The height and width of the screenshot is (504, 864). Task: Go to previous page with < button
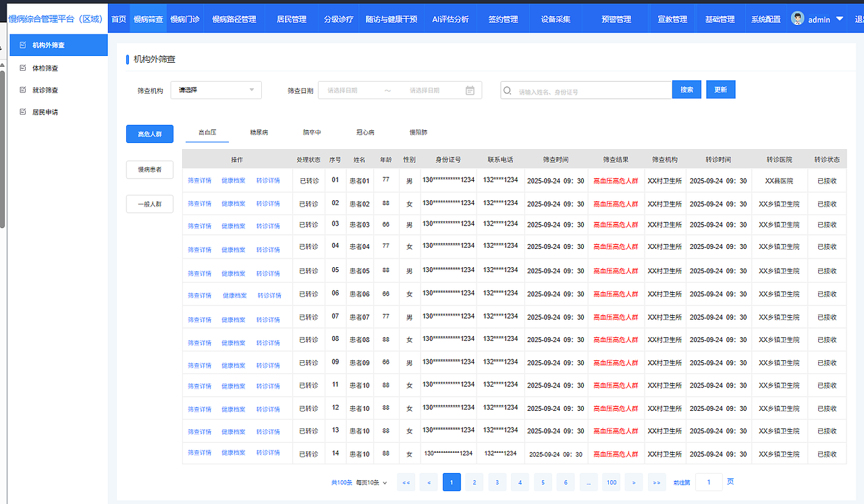click(x=429, y=482)
